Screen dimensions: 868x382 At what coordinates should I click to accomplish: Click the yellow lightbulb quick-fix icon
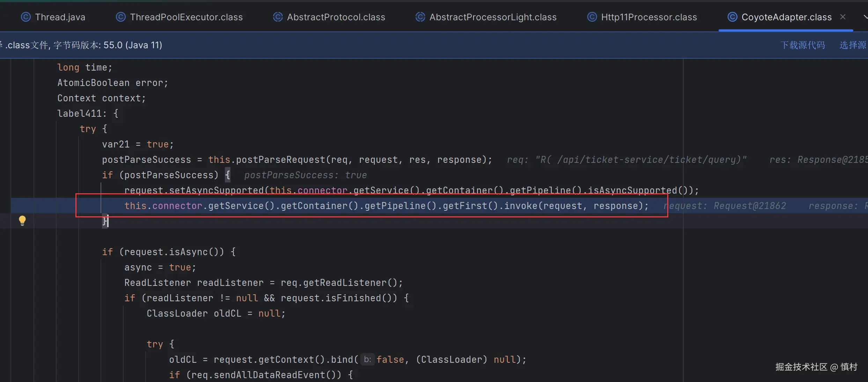coord(22,221)
